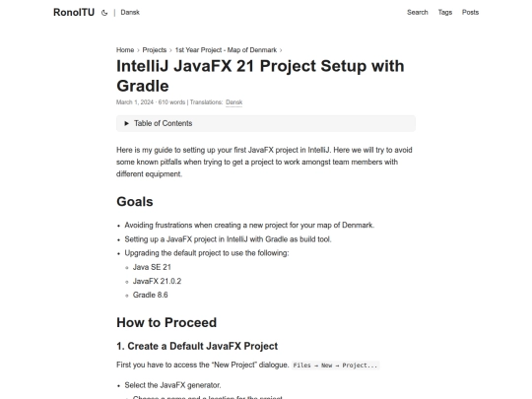Click the chevron after the Projects breadcrumb
532x399 pixels.
pos(170,50)
